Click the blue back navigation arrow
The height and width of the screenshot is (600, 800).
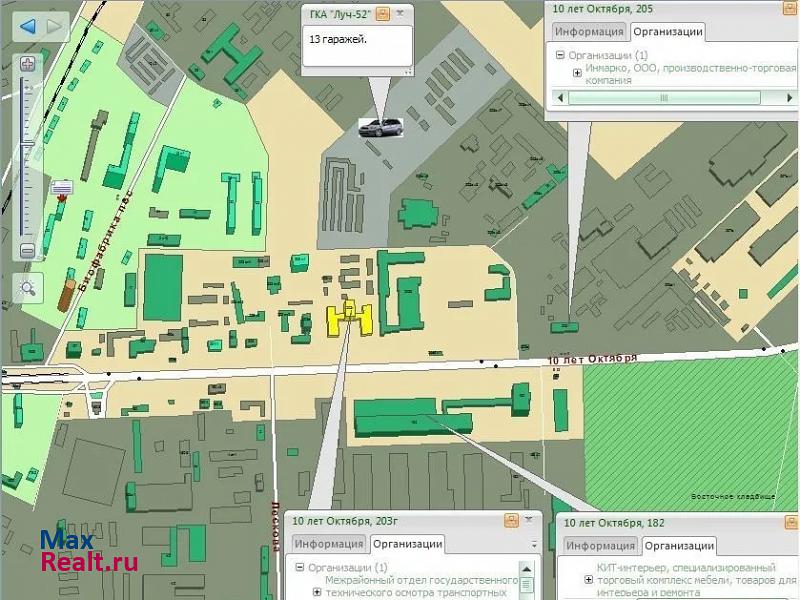click(x=27, y=26)
